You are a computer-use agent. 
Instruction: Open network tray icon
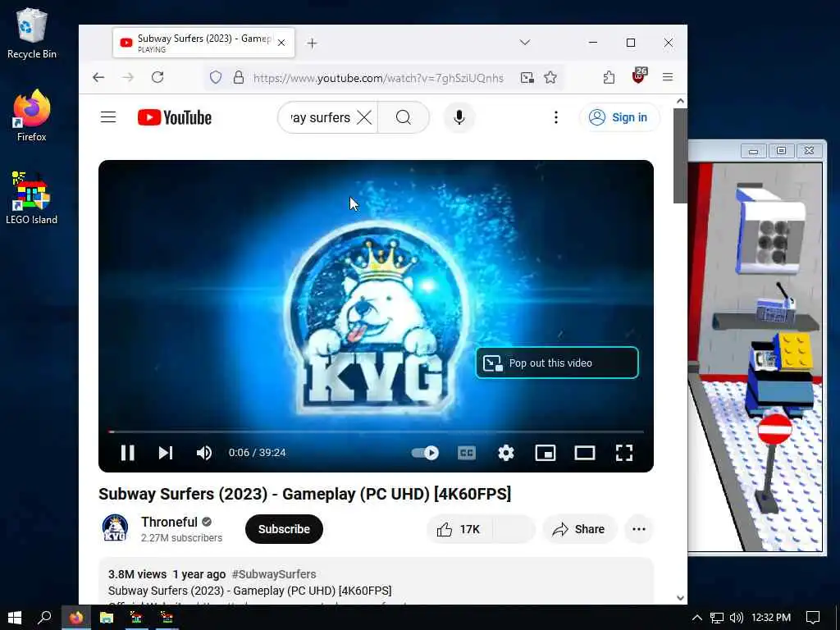point(717,619)
